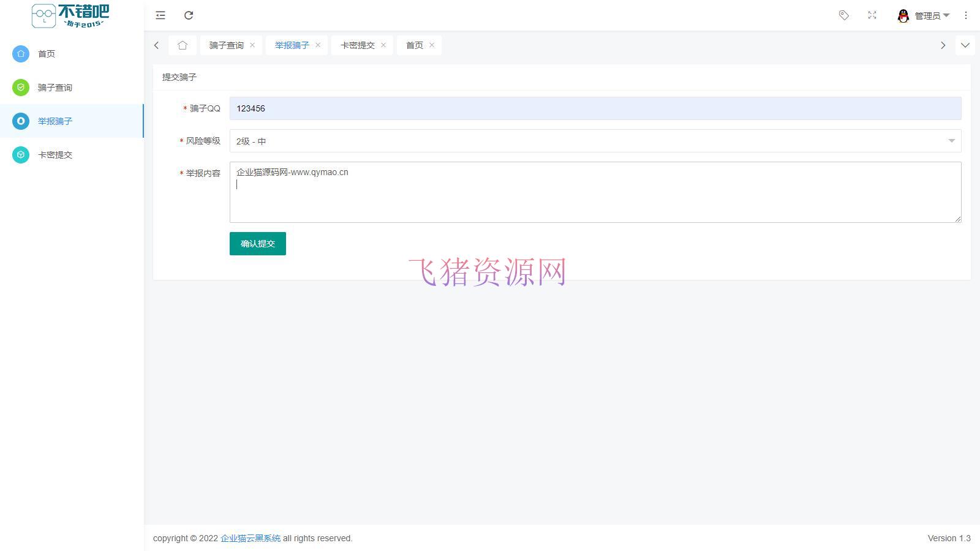Expand the tab list with the down chevron

click(x=965, y=45)
